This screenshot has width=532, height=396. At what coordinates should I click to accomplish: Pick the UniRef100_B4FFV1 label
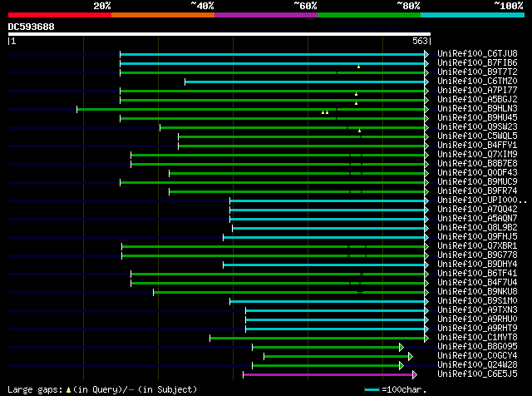click(x=477, y=146)
